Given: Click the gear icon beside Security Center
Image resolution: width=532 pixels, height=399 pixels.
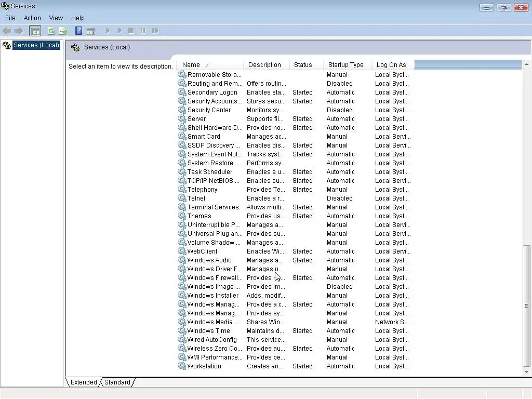Looking at the screenshot, I should click(182, 110).
